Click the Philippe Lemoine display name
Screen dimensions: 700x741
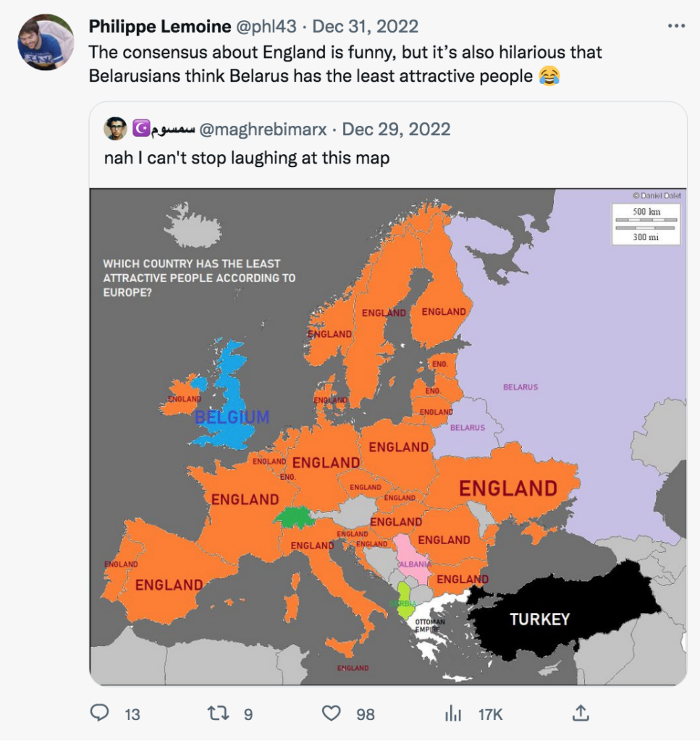(x=160, y=27)
